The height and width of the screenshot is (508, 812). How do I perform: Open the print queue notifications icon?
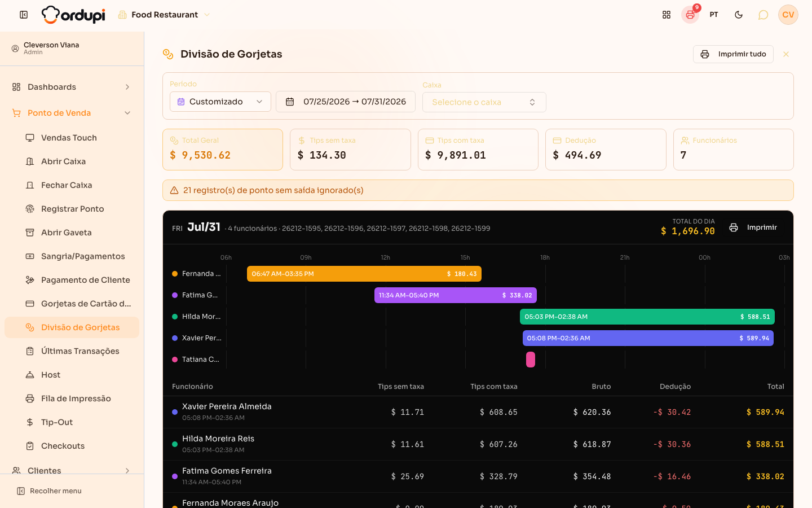pyautogui.click(x=690, y=15)
